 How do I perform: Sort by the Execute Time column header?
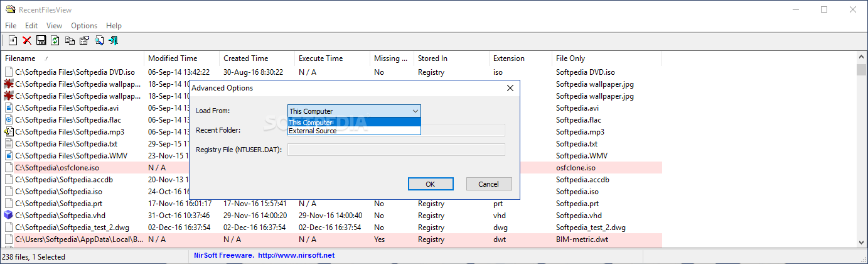(333, 58)
